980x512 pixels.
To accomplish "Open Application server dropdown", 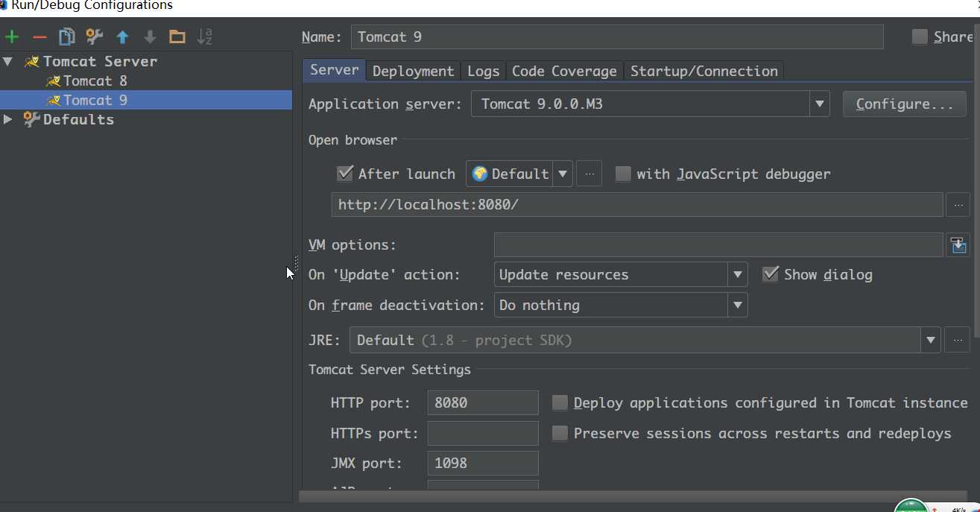I will tap(819, 104).
